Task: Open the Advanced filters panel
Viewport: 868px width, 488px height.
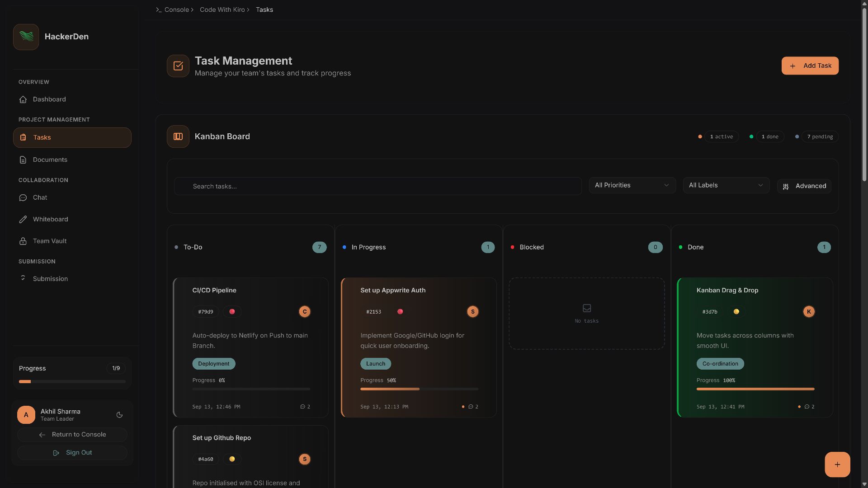Action: [804, 186]
